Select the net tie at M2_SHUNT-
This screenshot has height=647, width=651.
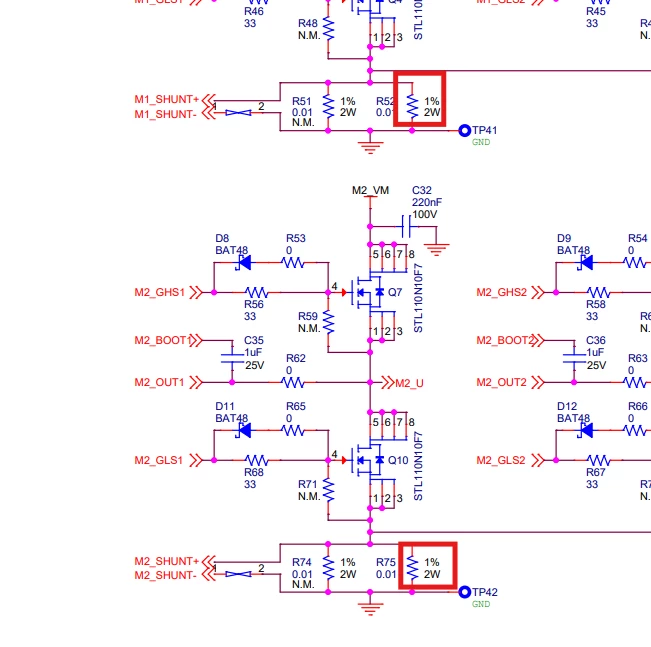click(238, 574)
